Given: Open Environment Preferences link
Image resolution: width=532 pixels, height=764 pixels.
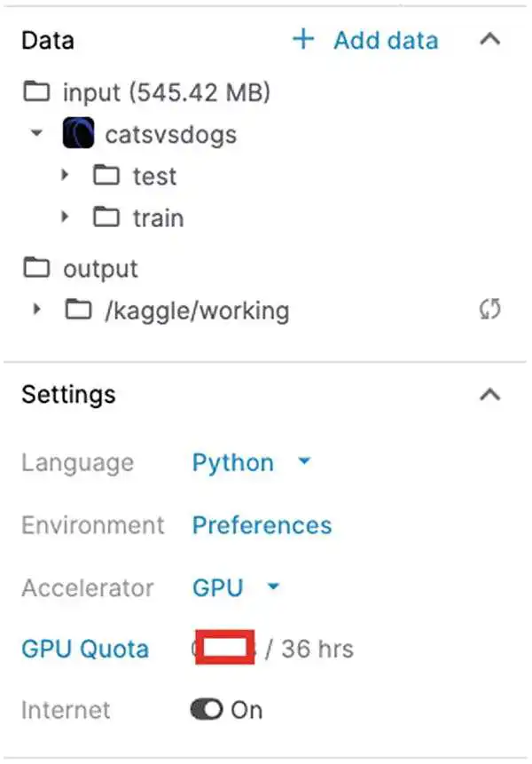Looking at the screenshot, I should click(262, 524).
